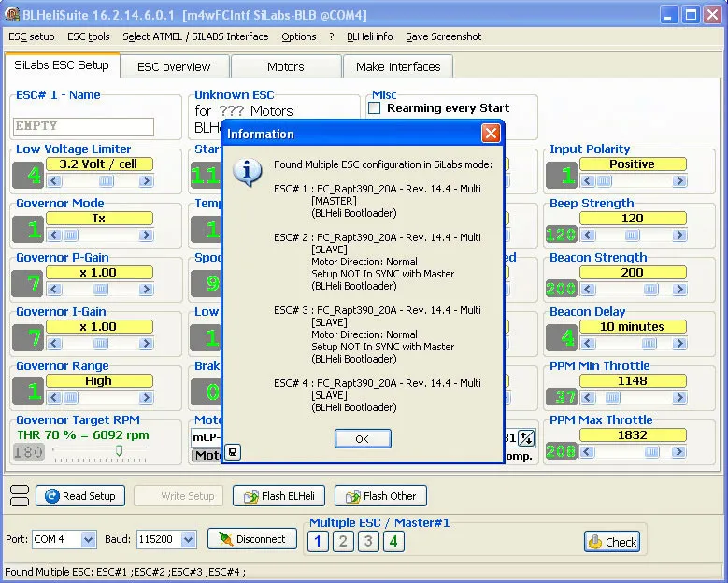This screenshot has width=728, height=583.
Task: Close the Information dialog with X
Action: tap(490, 134)
